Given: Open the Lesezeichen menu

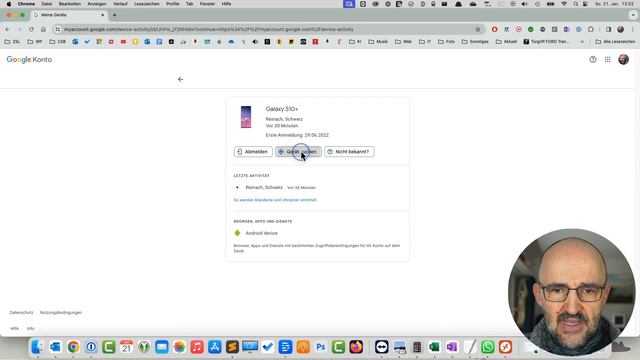Looking at the screenshot, I should [x=147, y=4].
